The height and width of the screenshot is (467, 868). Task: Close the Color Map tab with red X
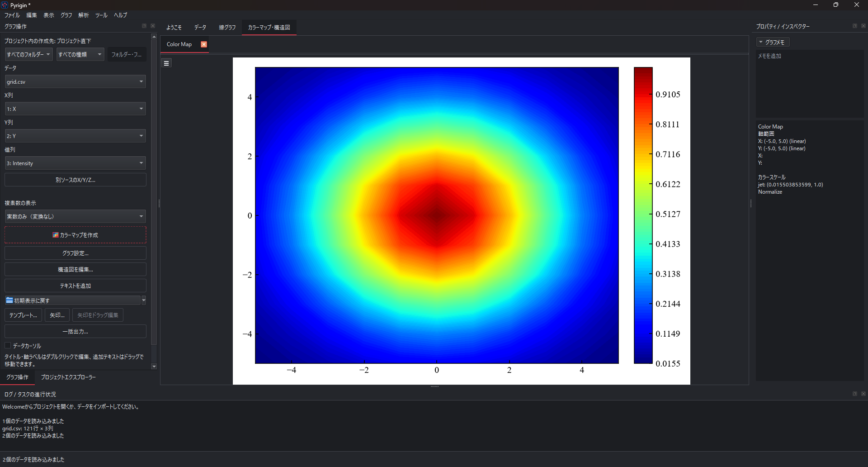(204, 44)
